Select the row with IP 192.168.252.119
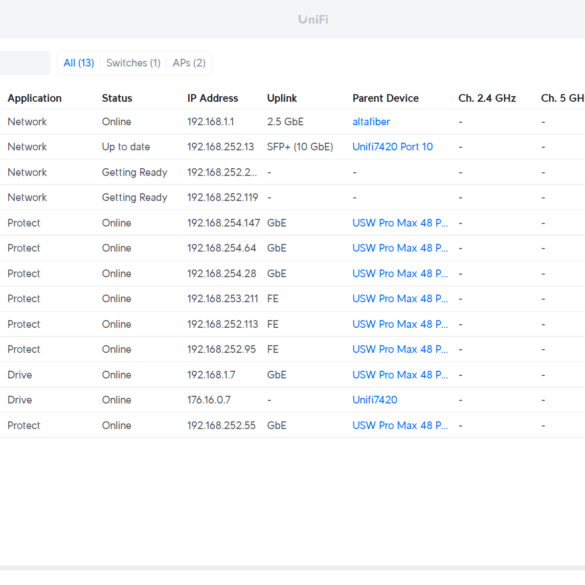The width and height of the screenshot is (585, 585). (292, 197)
